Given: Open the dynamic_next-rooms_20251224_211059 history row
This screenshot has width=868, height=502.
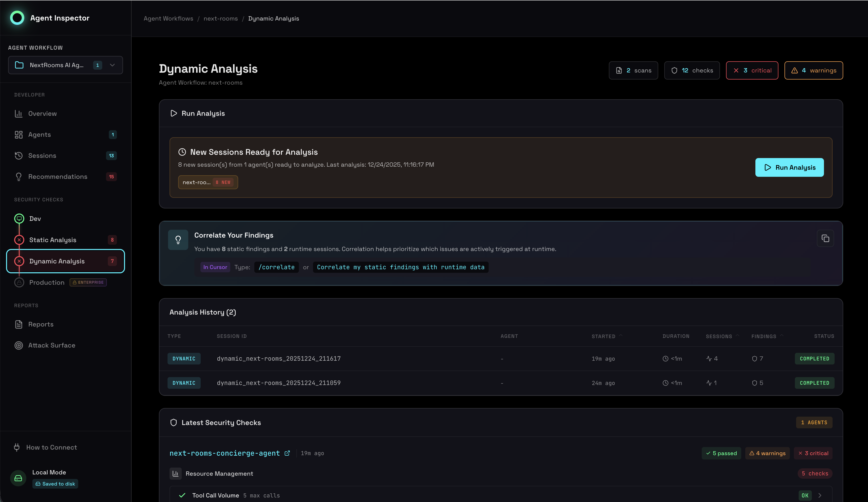Looking at the screenshot, I should [278, 383].
